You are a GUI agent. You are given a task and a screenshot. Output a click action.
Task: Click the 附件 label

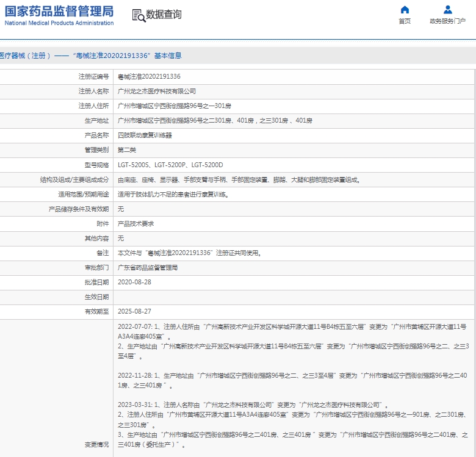click(x=103, y=224)
